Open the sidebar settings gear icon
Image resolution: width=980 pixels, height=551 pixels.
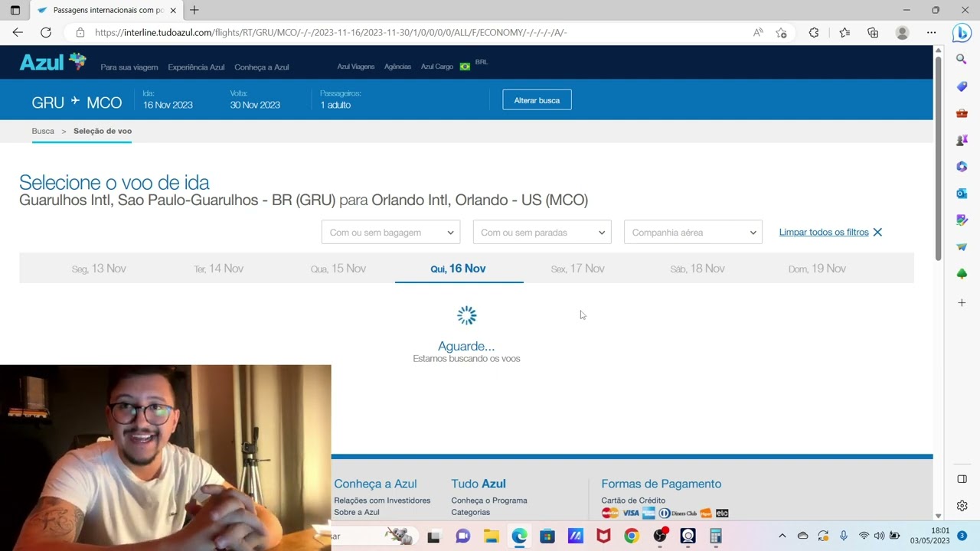pos(962,506)
